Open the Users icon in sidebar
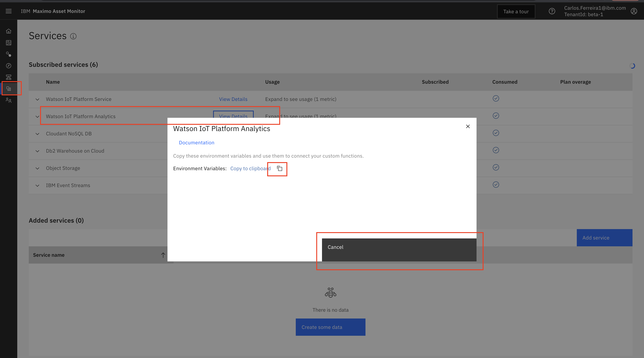644x358 pixels. tap(8, 100)
